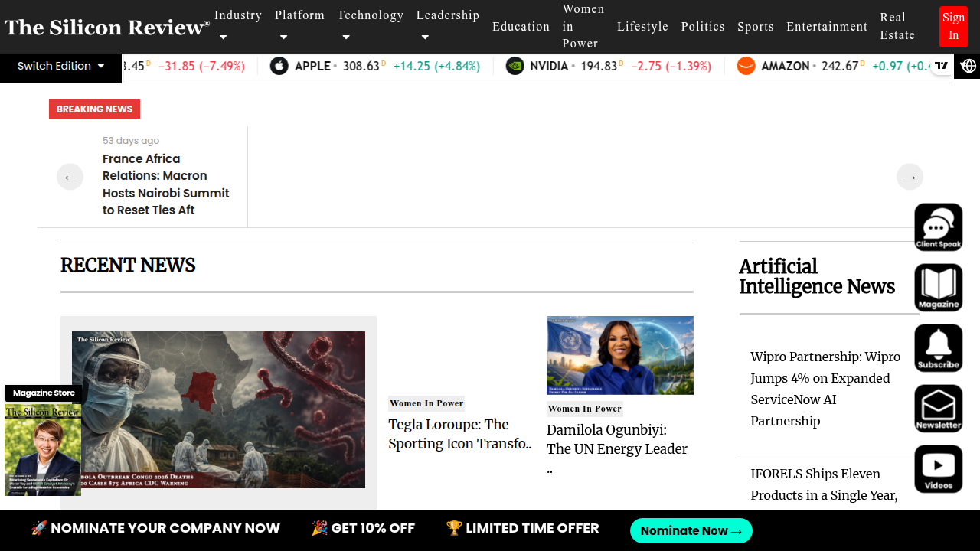Expand the Technology menu arrow

coord(346,37)
